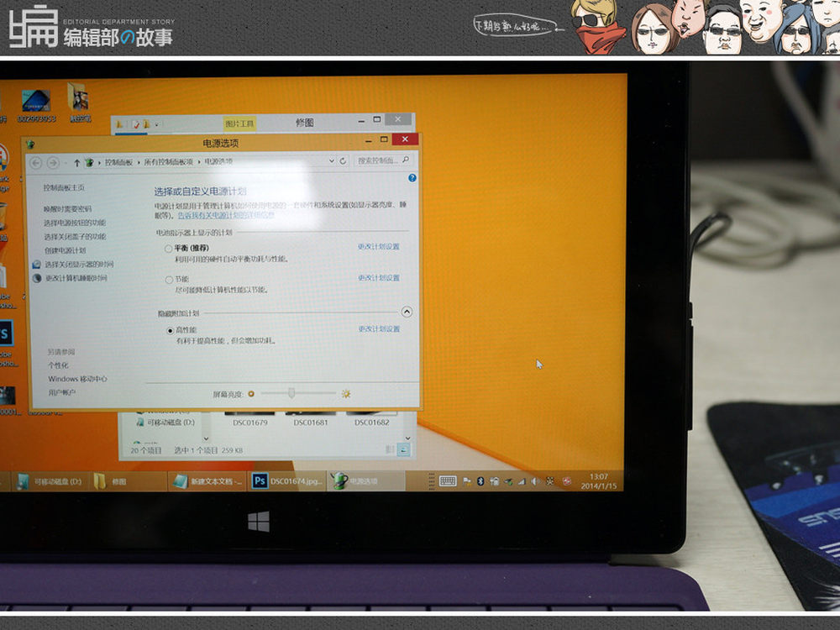Click the search magnifier in Control Panel
This screenshot has width=840, height=630.
click(x=406, y=160)
